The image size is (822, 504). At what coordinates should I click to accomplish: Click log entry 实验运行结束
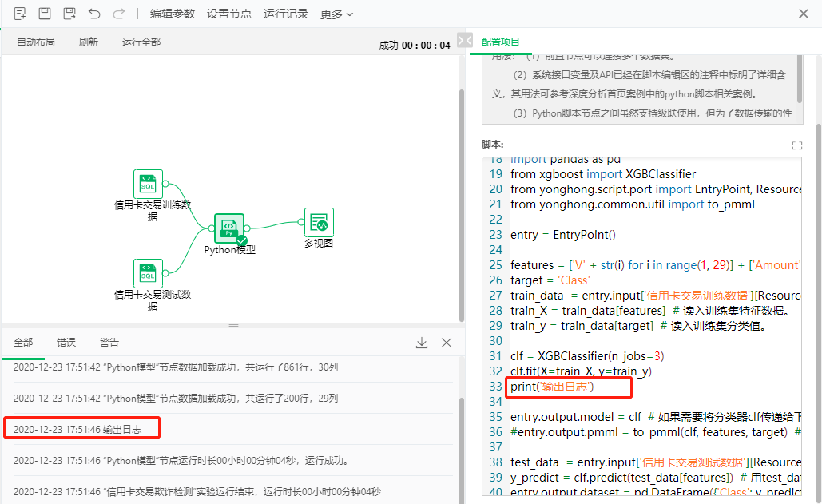[x=197, y=491]
